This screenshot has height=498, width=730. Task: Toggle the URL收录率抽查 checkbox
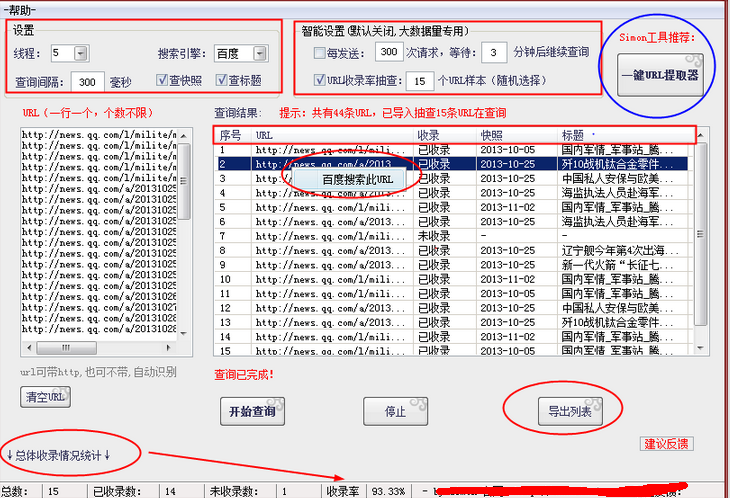pyautogui.click(x=319, y=80)
